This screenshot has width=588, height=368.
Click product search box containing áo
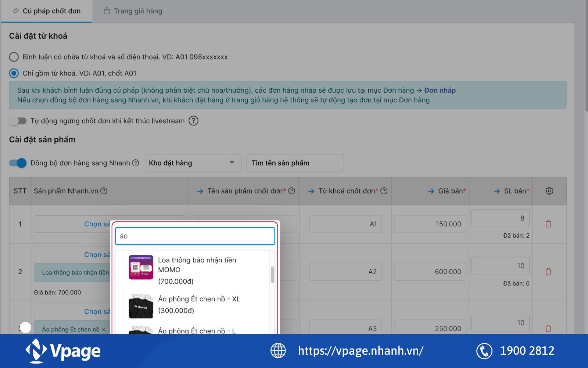click(x=195, y=236)
